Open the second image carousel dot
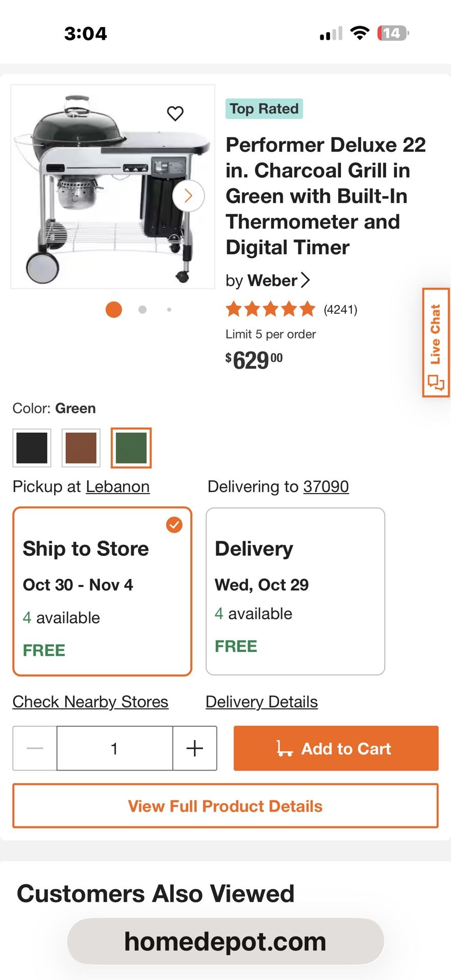451x980 pixels. coord(142,309)
